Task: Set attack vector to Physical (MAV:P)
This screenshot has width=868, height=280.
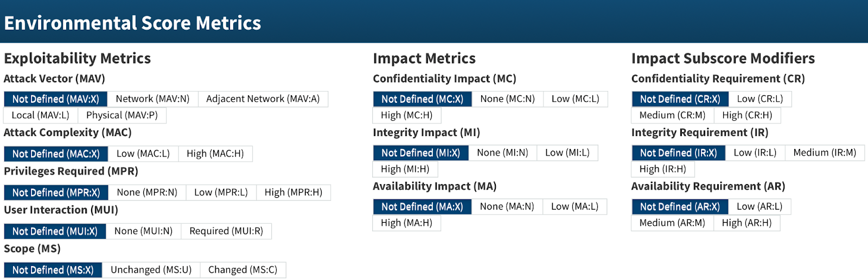Action: coord(122,115)
